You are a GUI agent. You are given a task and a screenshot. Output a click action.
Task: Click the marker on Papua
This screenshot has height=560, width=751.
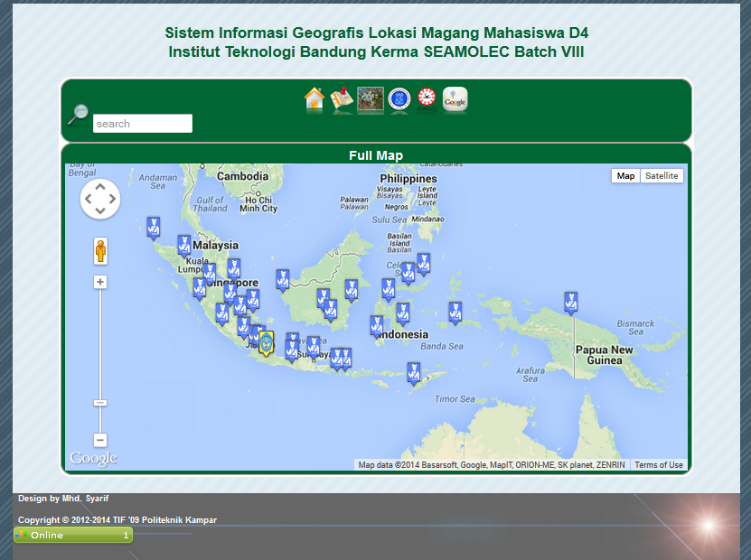click(x=570, y=302)
